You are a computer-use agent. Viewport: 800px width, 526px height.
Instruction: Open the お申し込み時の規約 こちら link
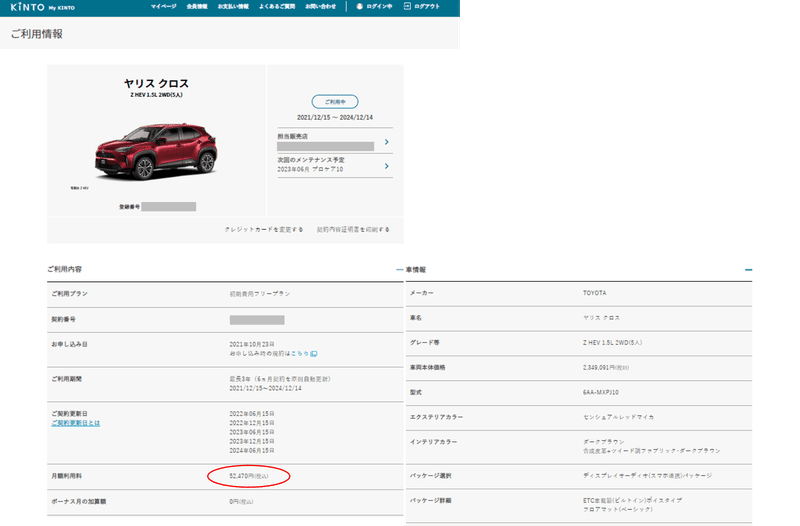(299, 354)
